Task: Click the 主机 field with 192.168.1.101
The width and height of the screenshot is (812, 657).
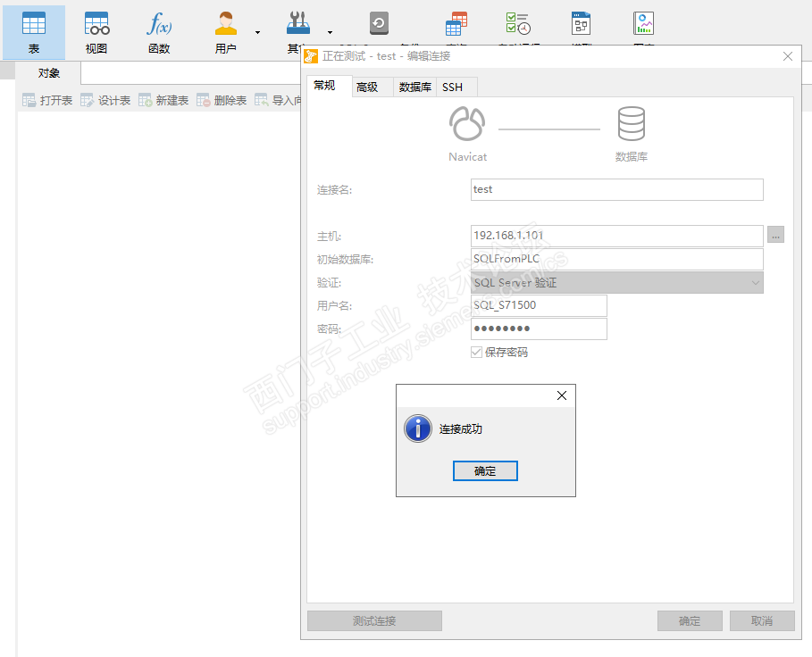Action: pyautogui.click(x=616, y=236)
